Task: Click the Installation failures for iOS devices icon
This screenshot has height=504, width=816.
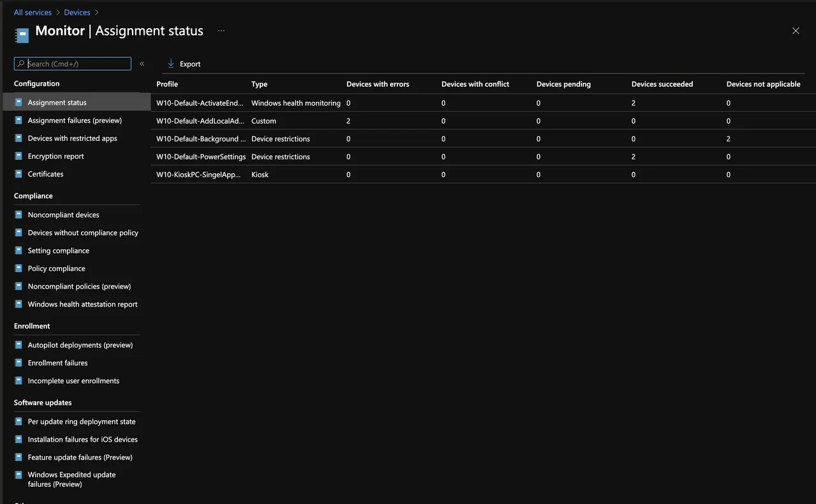Action: 18,439
